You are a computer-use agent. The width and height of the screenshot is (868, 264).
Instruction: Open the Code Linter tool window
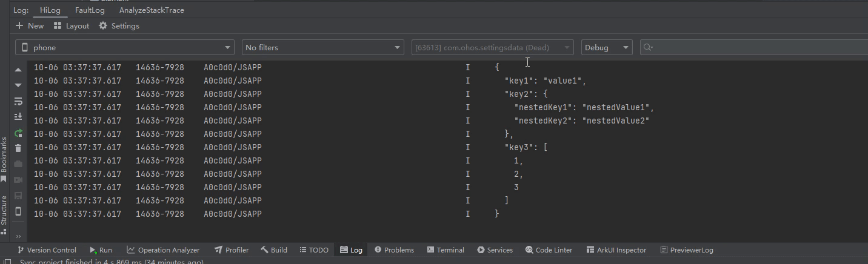[549, 249]
